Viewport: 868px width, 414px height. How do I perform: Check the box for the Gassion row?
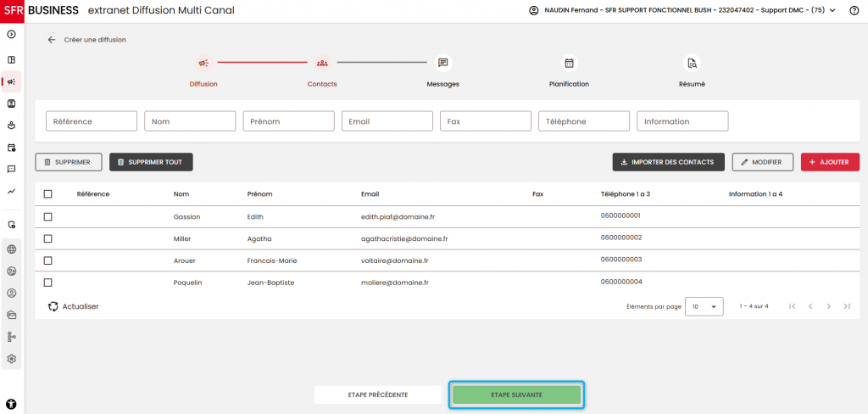[48, 216]
